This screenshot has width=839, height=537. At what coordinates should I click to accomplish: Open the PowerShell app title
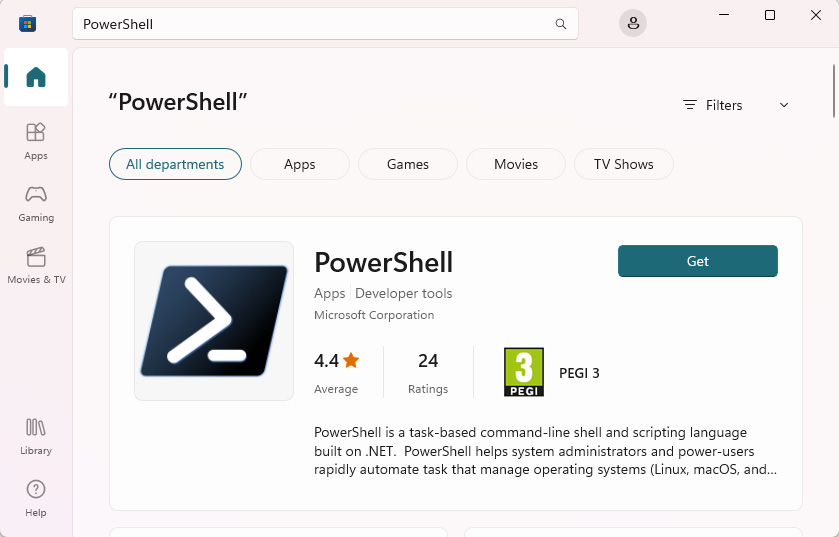384,263
